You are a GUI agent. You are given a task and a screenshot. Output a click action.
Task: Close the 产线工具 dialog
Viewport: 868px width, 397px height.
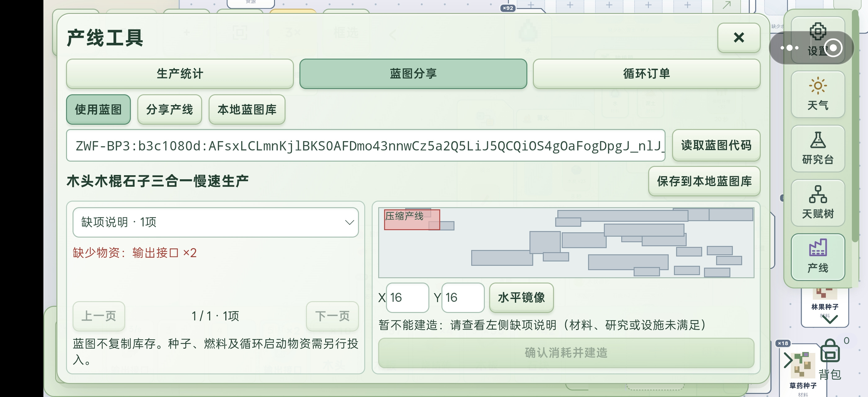pos(738,38)
